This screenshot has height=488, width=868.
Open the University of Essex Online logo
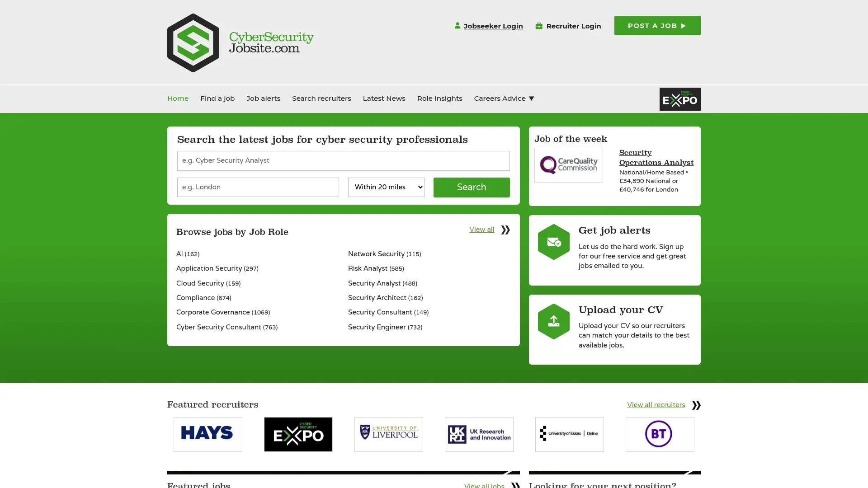(x=570, y=434)
